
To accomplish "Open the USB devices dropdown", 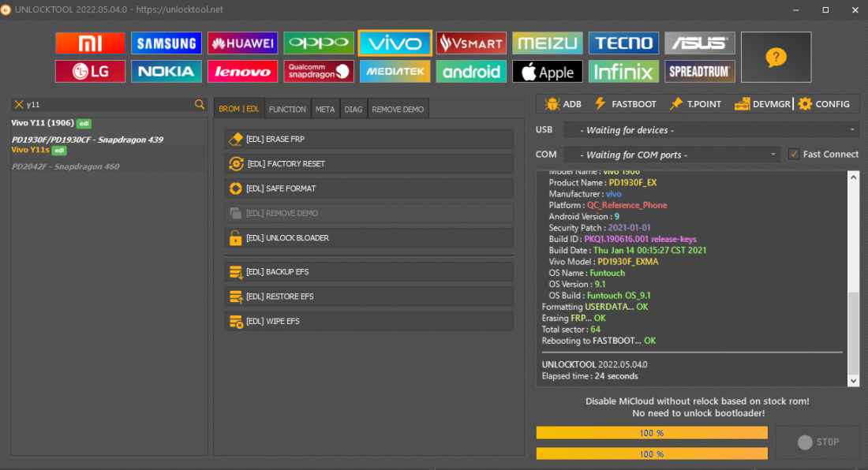I will tap(711, 130).
